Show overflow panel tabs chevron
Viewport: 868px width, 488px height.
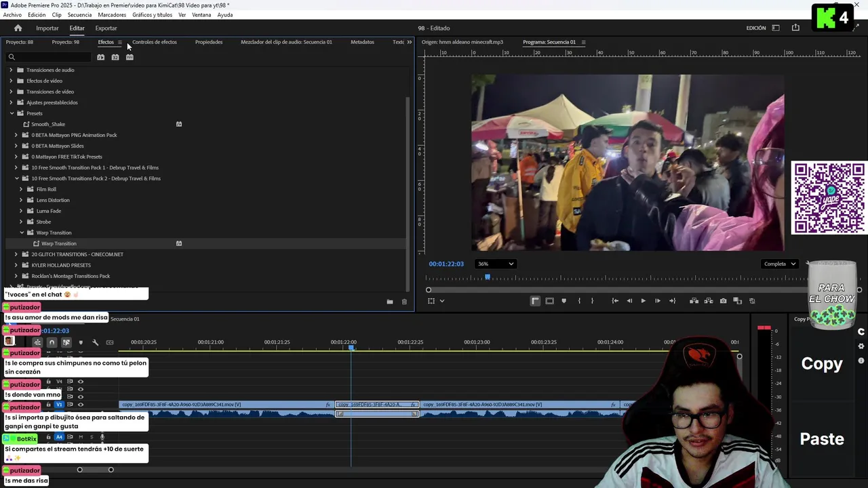[x=409, y=42]
